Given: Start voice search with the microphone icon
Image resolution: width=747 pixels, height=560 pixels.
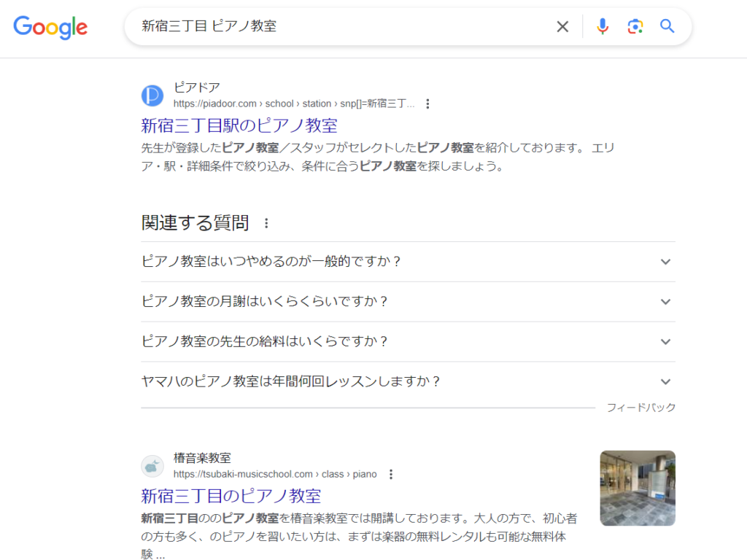Looking at the screenshot, I should click(602, 27).
